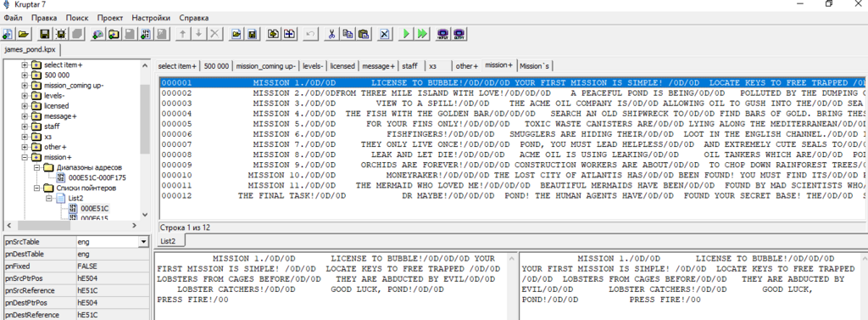868x320 pixels.
Task: Click the pnFixed FALSE value cell
Action: coord(113,267)
